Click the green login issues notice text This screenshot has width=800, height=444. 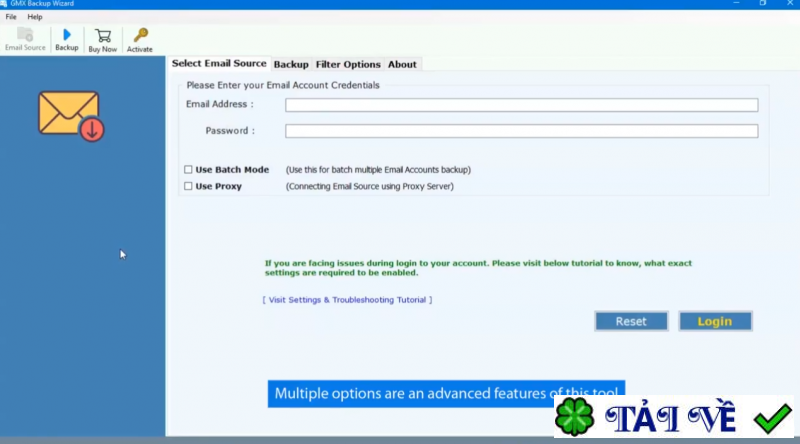478,268
